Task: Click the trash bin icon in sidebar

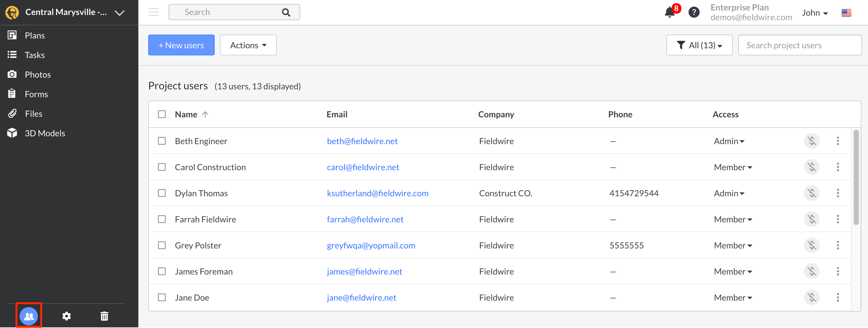Action: pyautogui.click(x=104, y=316)
